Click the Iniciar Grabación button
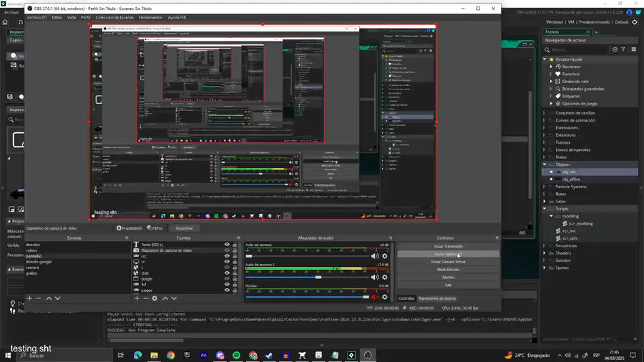 [448, 254]
